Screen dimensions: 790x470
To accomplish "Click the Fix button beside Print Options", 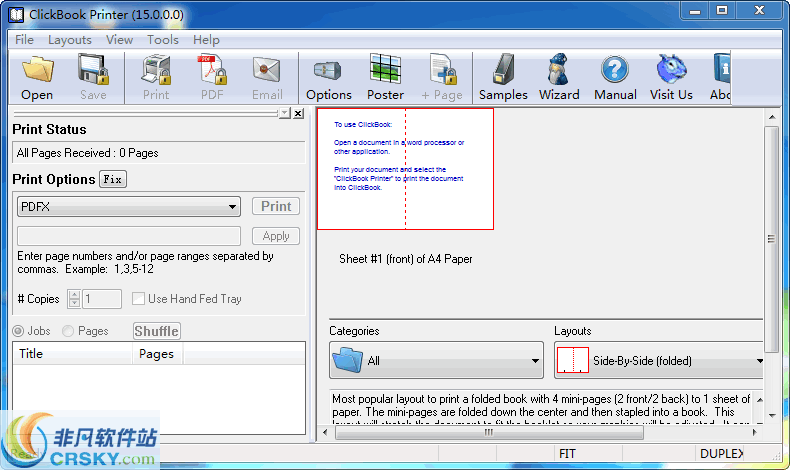I will pyautogui.click(x=113, y=179).
